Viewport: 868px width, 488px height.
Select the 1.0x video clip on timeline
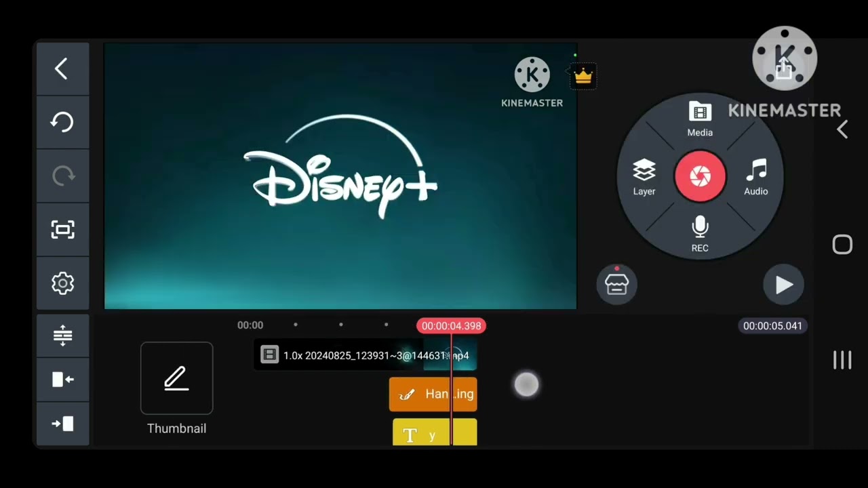click(x=366, y=356)
